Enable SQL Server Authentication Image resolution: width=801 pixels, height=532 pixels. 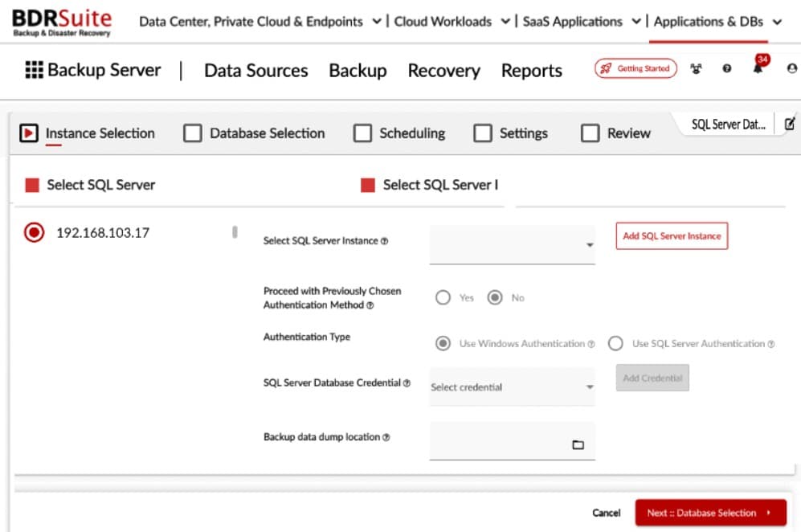click(x=615, y=342)
